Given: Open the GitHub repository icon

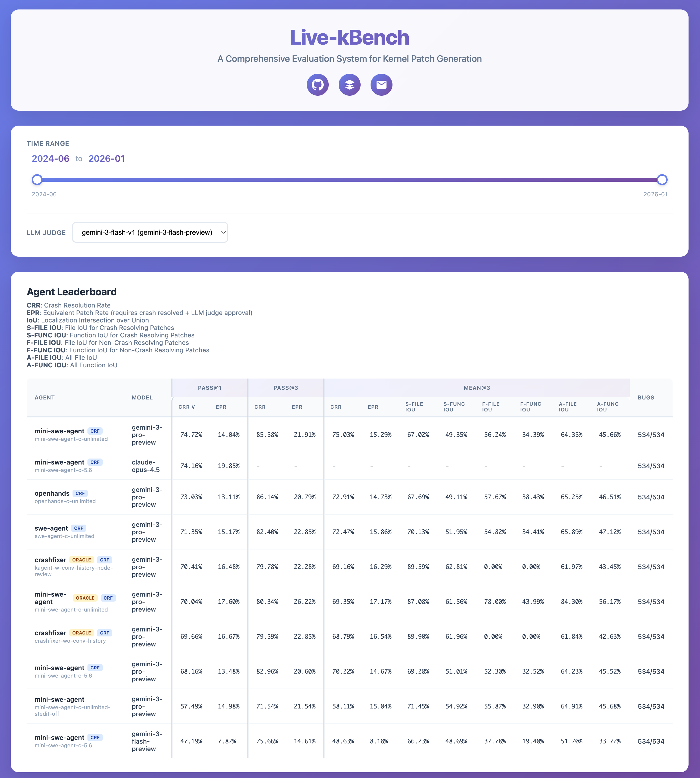Looking at the screenshot, I should coord(317,85).
